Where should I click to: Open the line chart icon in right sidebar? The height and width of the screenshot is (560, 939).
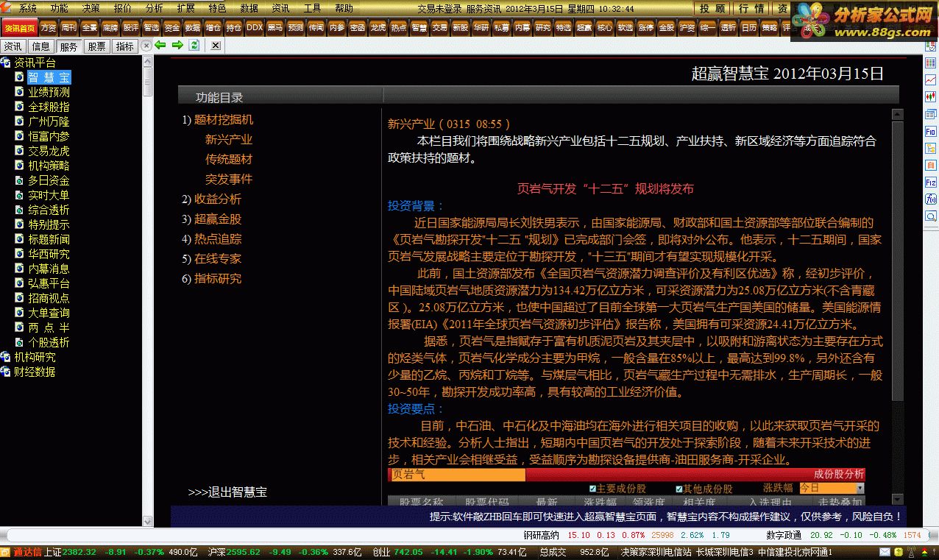pos(931,79)
